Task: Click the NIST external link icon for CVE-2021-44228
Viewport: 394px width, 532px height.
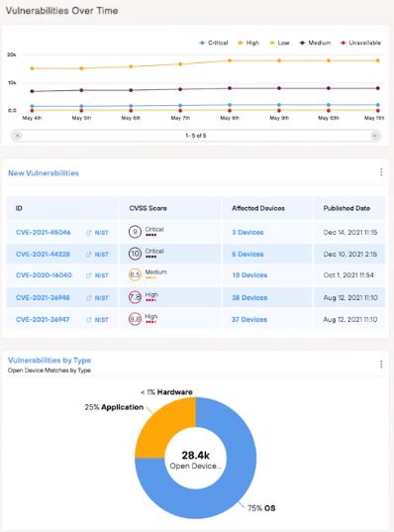Action: [89, 255]
